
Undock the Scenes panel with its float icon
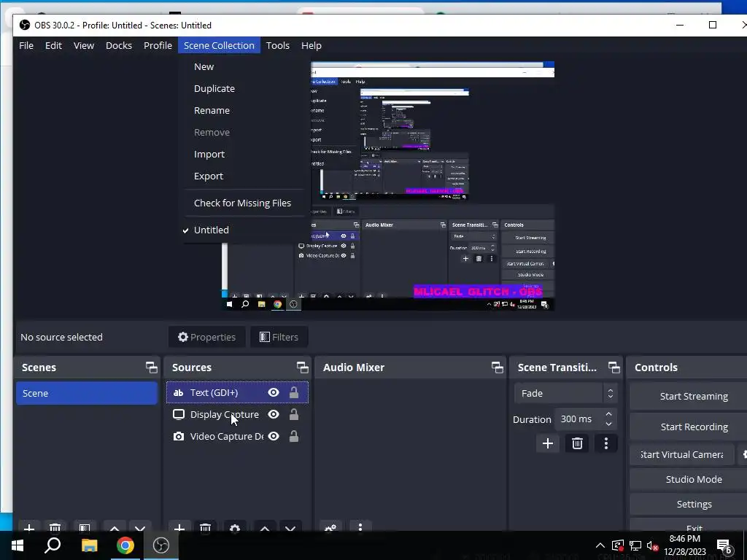click(152, 367)
